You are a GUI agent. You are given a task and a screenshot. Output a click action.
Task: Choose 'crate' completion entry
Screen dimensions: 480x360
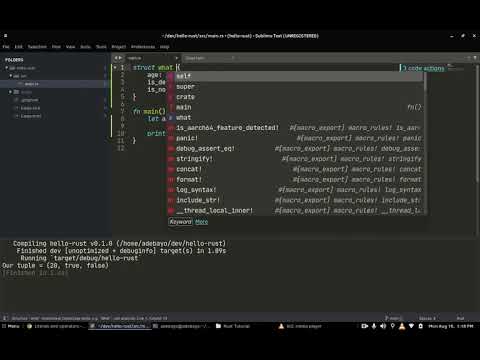coord(296,97)
